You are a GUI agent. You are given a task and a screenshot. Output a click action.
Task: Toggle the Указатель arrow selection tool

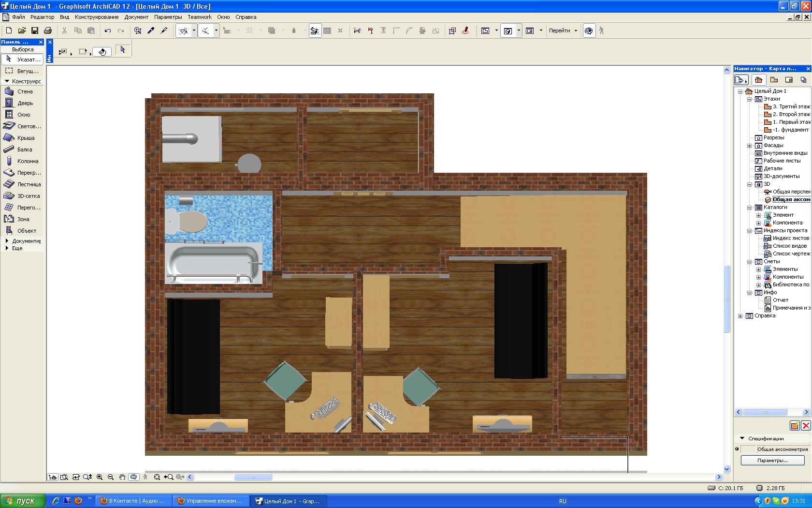tap(22, 59)
